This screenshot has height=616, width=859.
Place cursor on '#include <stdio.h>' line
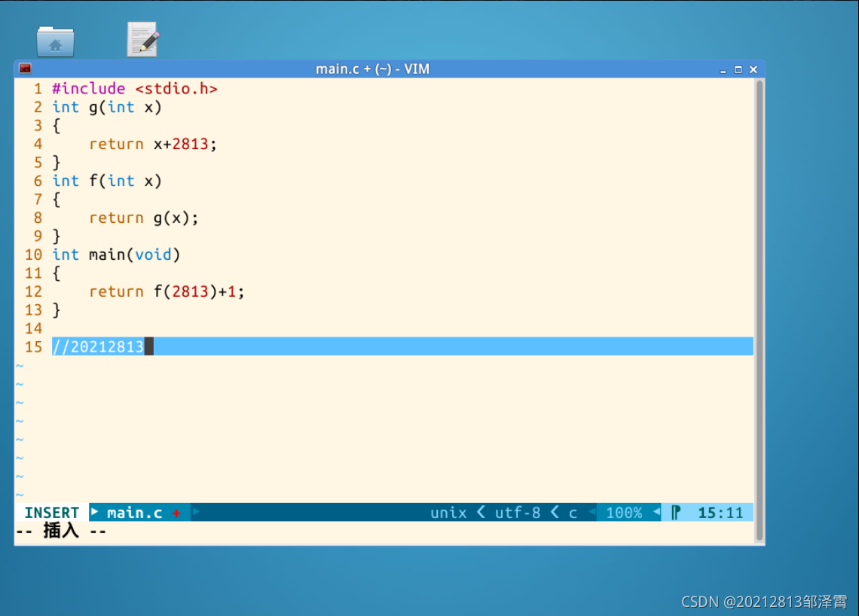tap(135, 89)
